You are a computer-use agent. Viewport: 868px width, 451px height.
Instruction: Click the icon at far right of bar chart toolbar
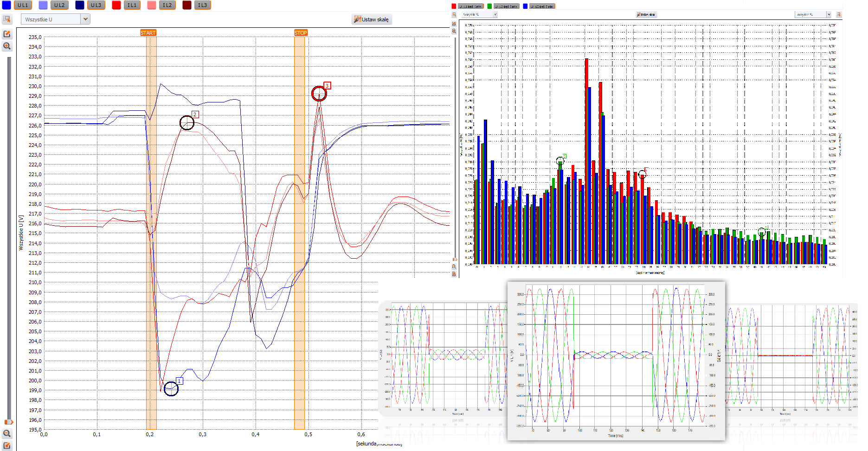pyautogui.click(x=838, y=15)
